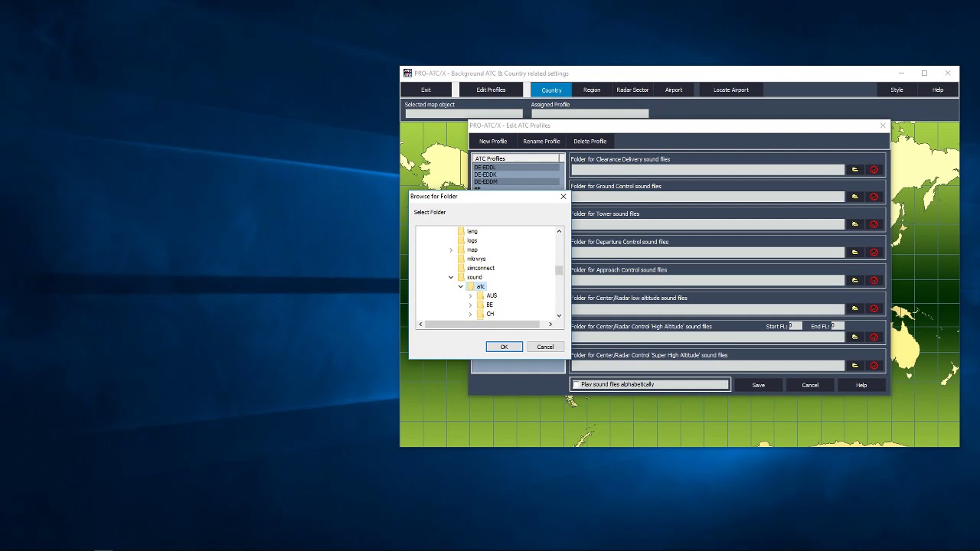Cancel the Browse for Folder dialog

point(545,347)
